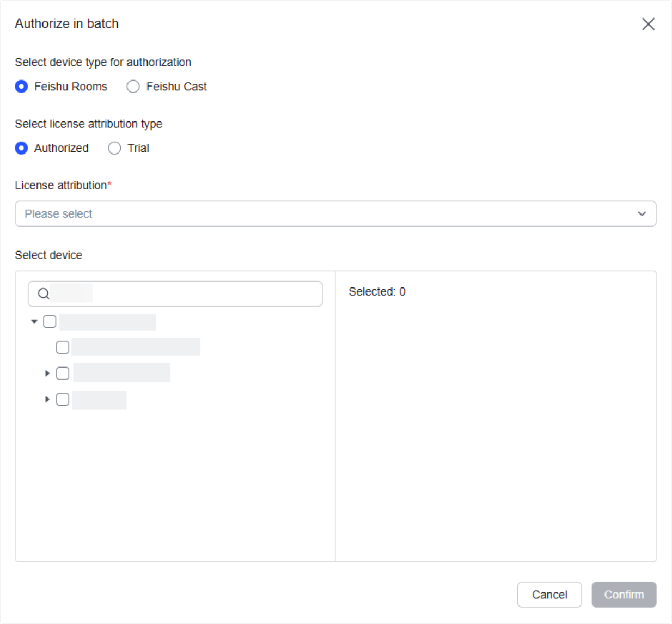
Task: Check the top-level device group checkbox
Action: (x=50, y=321)
